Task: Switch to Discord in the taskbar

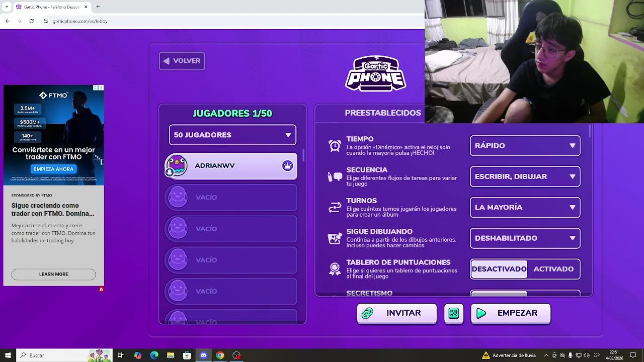Action: (203, 355)
